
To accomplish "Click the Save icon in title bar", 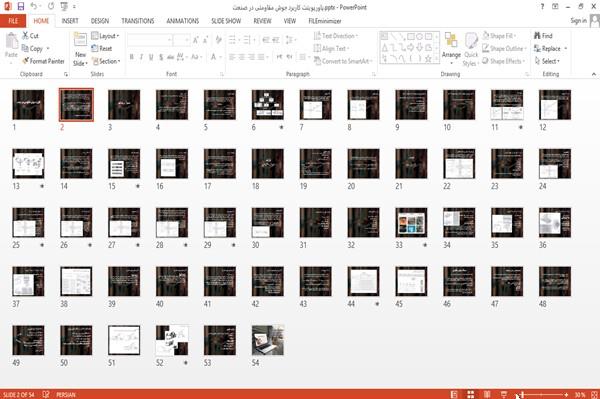I will (x=21, y=7).
